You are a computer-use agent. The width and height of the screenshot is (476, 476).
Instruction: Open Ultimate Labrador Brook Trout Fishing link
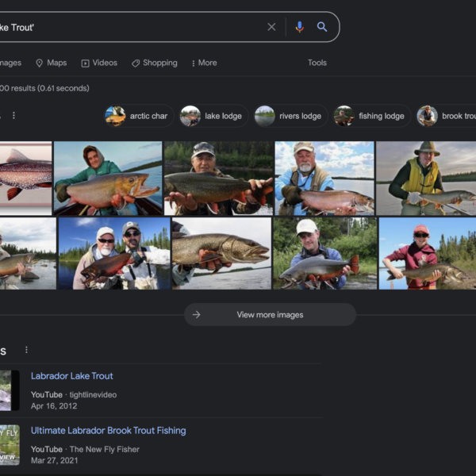pos(108,431)
